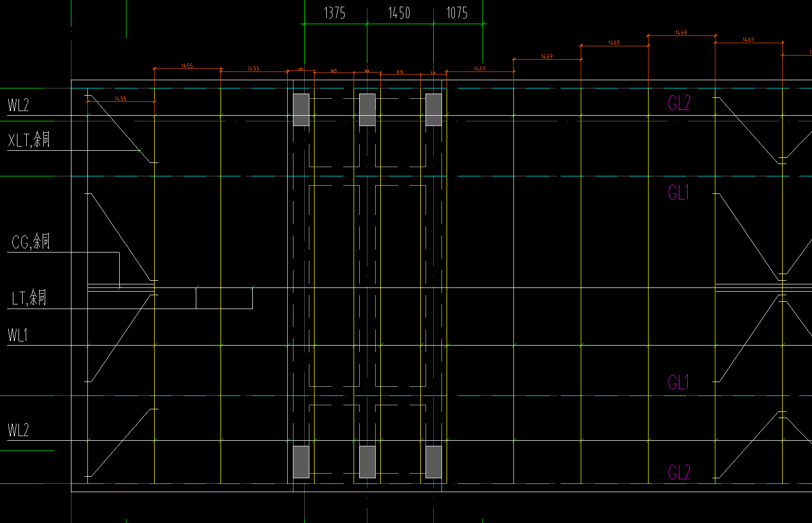Viewport: 812px width, 523px height.
Task: Pick the 1469 dimension adjacent to the 875 span
Action: coord(479,68)
